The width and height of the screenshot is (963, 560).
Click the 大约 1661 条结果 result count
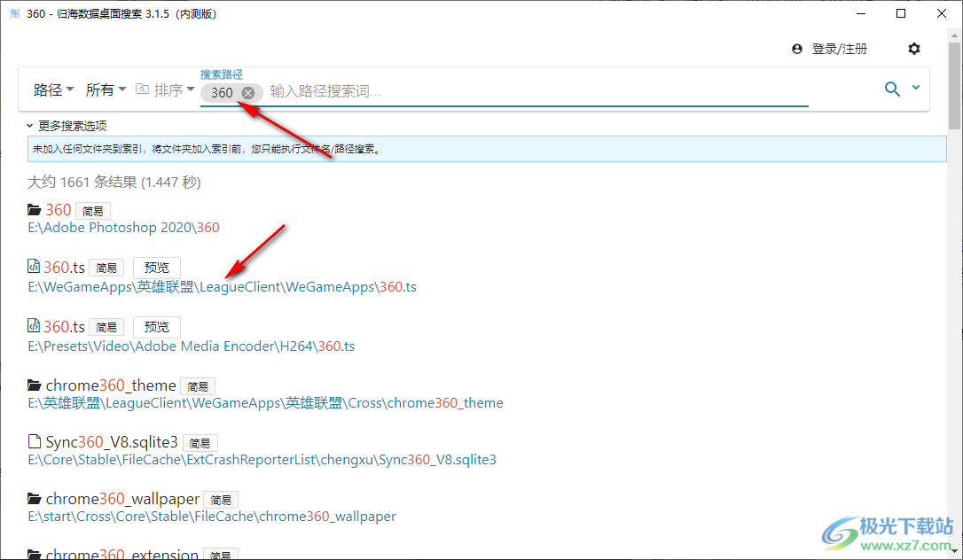pos(114,183)
